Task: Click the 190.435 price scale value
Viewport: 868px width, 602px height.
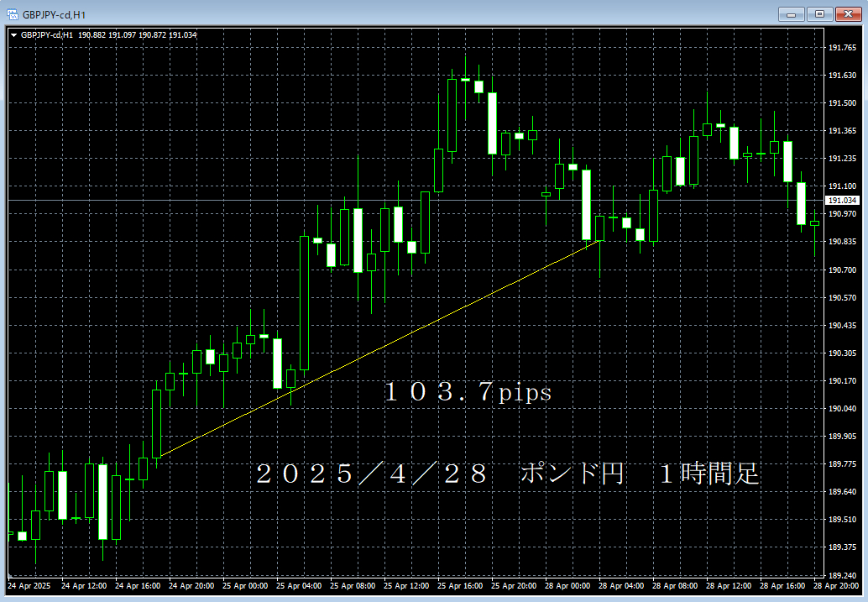Action: 842,325
